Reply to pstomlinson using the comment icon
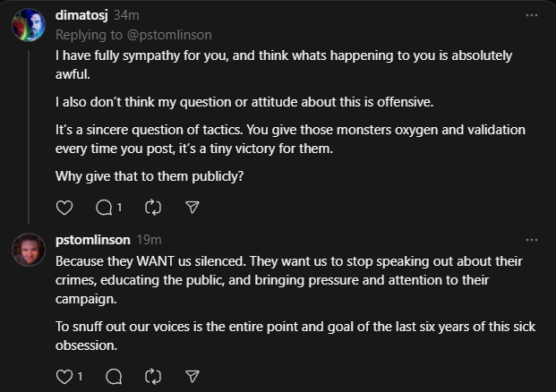The image size is (556, 392). tap(114, 377)
